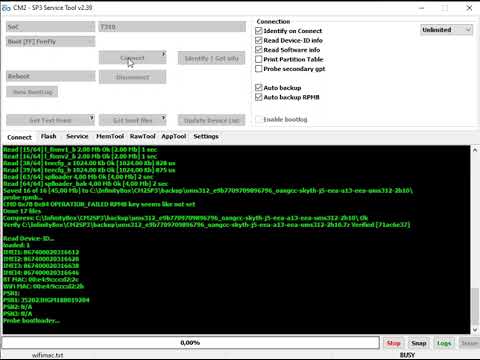This screenshot has width=480, height=360.
Task: Click the log scrollbar up arrow
Action: point(475,150)
